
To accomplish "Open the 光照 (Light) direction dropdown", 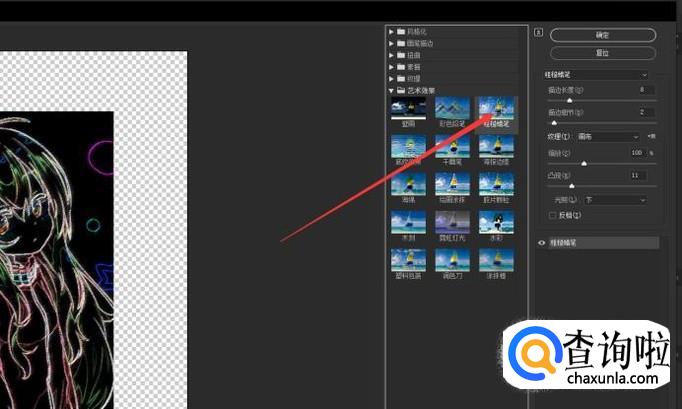I will [x=615, y=200].
